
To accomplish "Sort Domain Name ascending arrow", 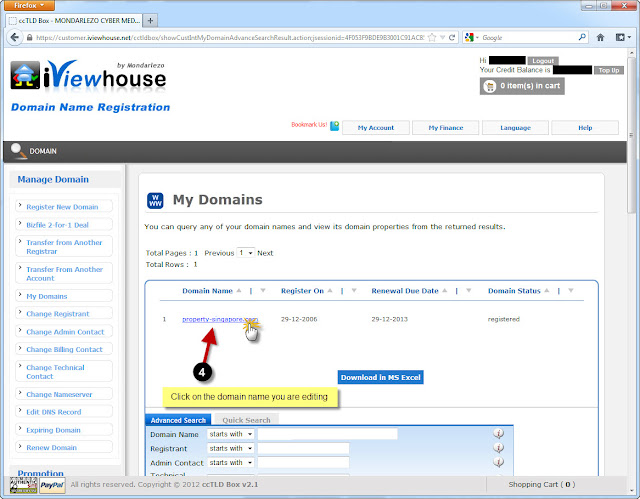I will pos(239,291).
